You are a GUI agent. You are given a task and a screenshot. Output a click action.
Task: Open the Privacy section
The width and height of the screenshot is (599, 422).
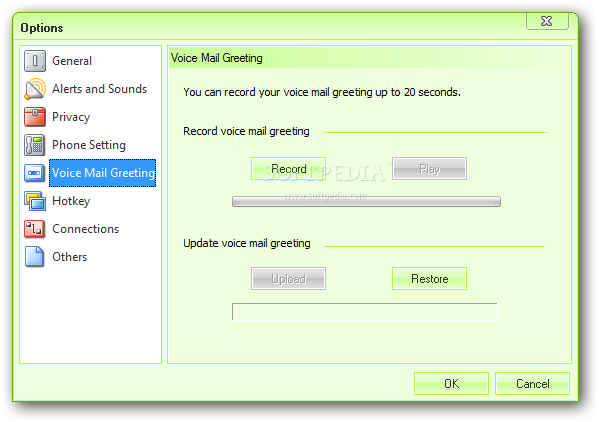pos(71,117)
